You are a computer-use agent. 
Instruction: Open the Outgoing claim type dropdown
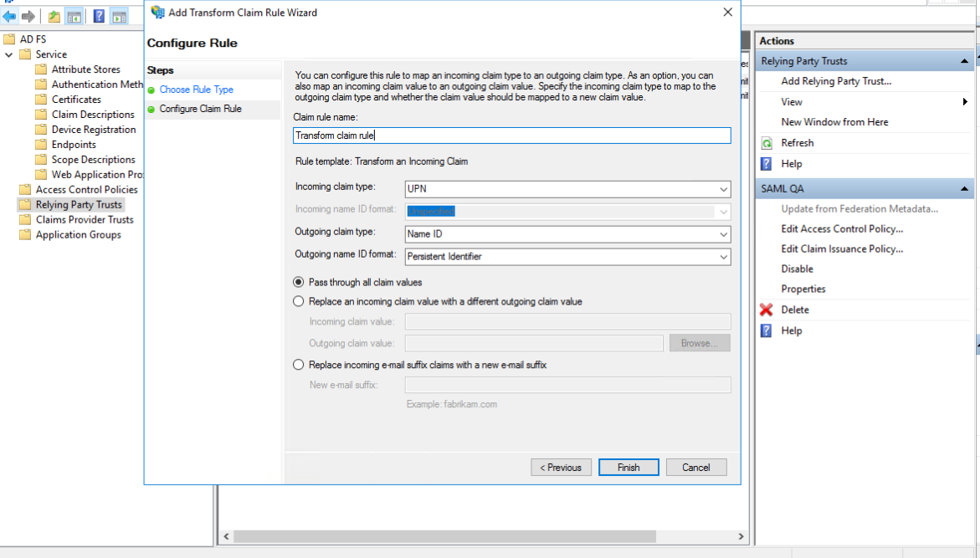point(723,234)
